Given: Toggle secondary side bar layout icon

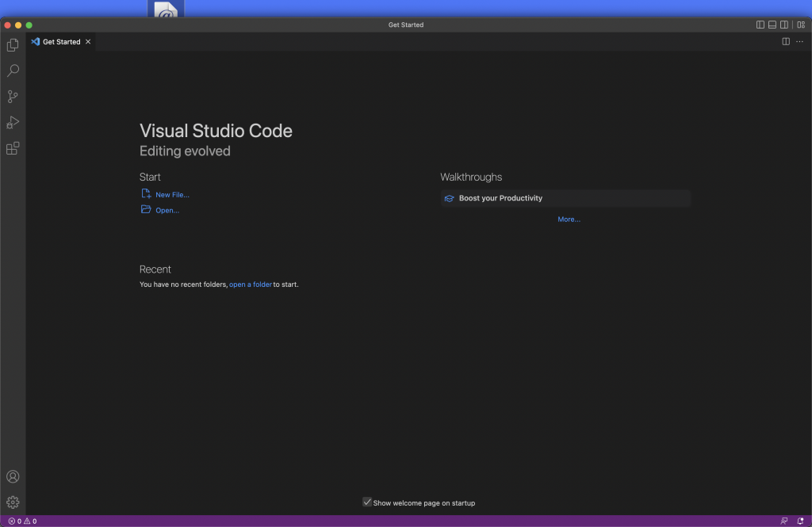Looking at the screenshot, I should coord(784,25).
